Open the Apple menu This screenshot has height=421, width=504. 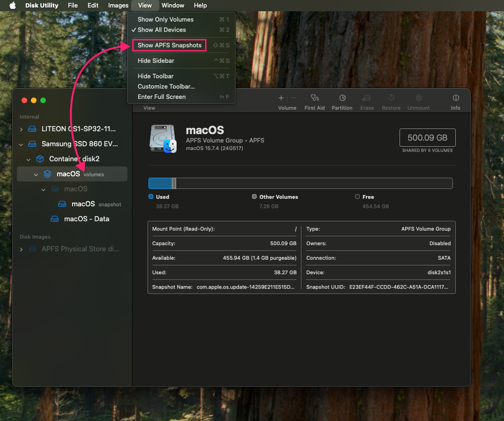tap(13, 6)
